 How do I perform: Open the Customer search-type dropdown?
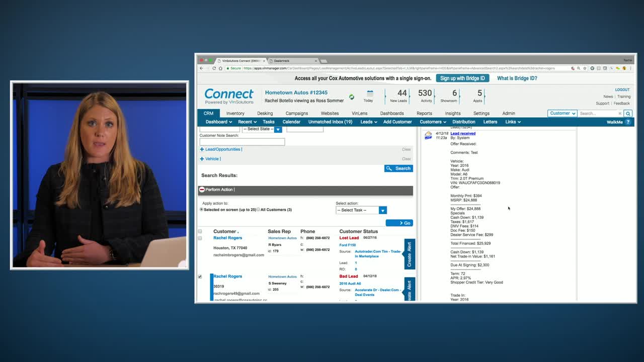point(562,114)
